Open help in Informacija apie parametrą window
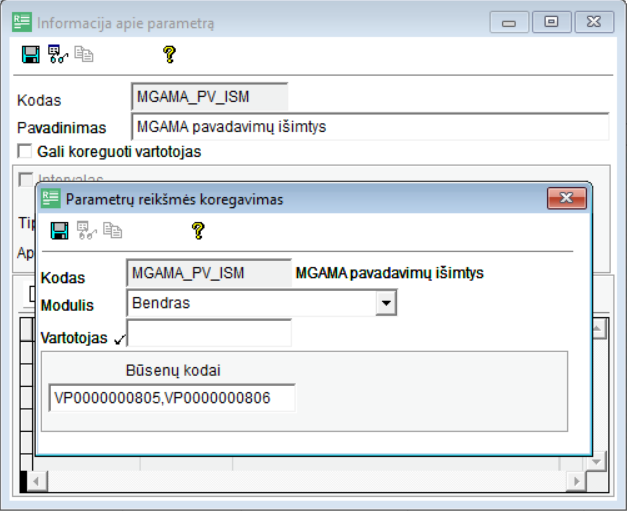This screenshot has height=511, width=627. point(169,55)
